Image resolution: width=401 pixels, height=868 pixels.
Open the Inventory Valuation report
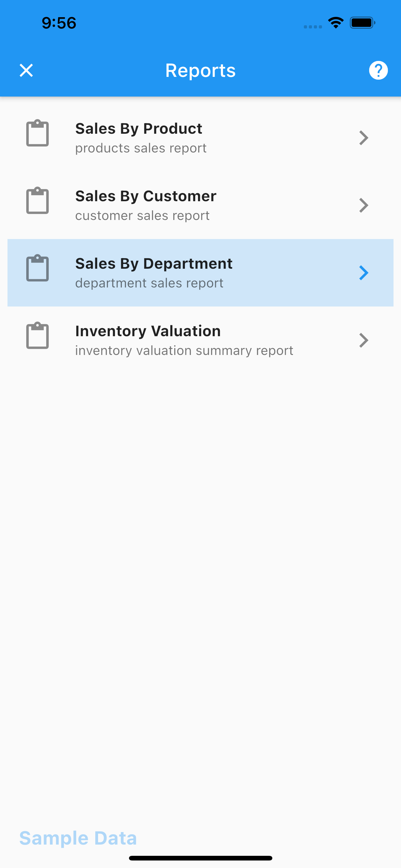200,340
